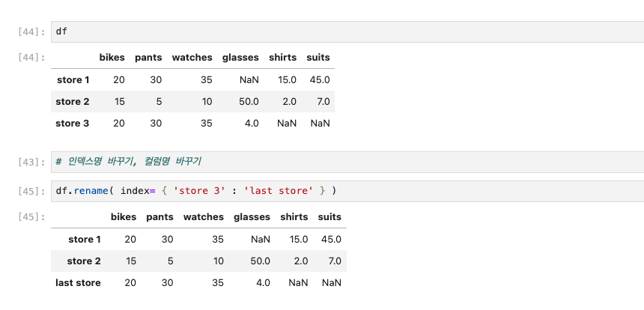Click the 'glasses' column header in output 45
Viewport: 644px width, 310px height.
pos(252,217)
